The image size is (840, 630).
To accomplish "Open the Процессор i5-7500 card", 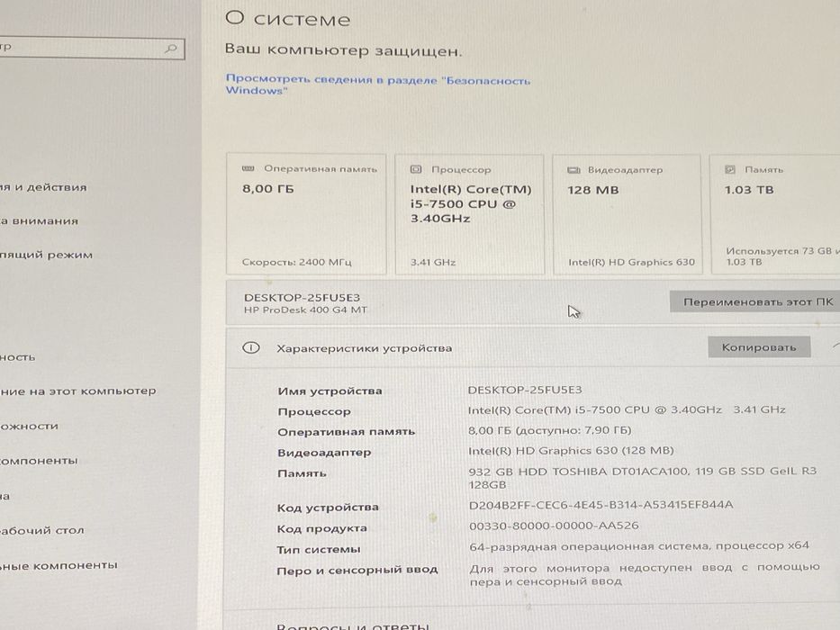I will click(x=469, y=214).
